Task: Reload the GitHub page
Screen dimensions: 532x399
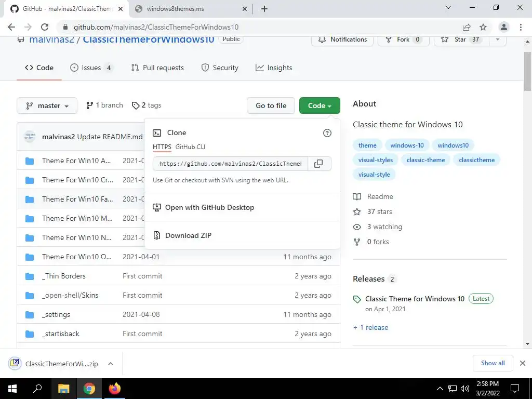Action: tap(45, 27)
